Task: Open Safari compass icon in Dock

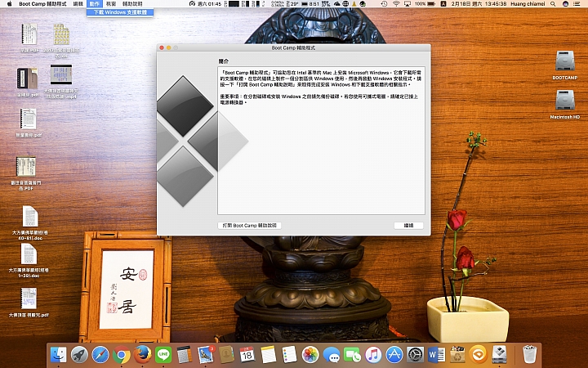Action: [x=100, y=354]
